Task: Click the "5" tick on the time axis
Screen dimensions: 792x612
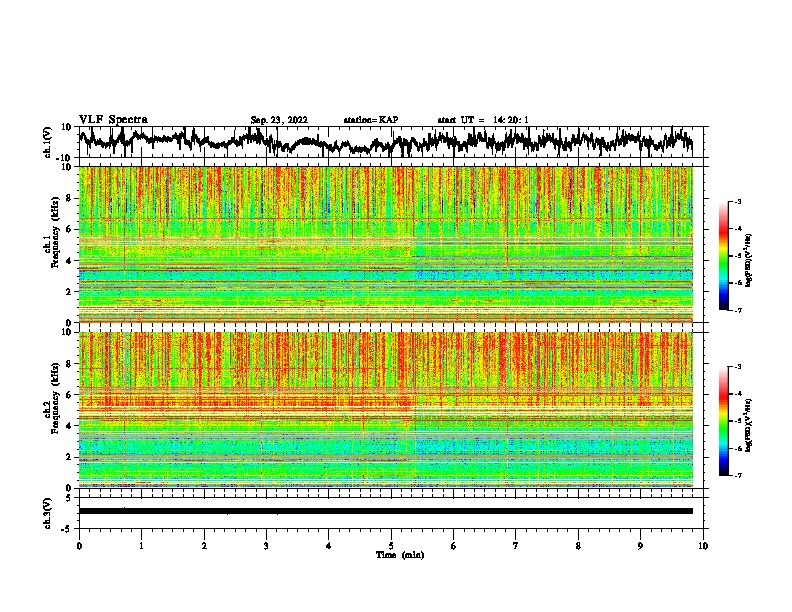Action: (x=391, y=546)
